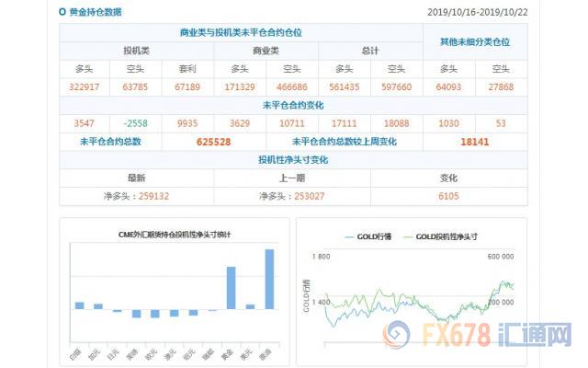This screenshot has width=588, height=368.
Task: Select the other long value 64093
Action: coord(448,87)
